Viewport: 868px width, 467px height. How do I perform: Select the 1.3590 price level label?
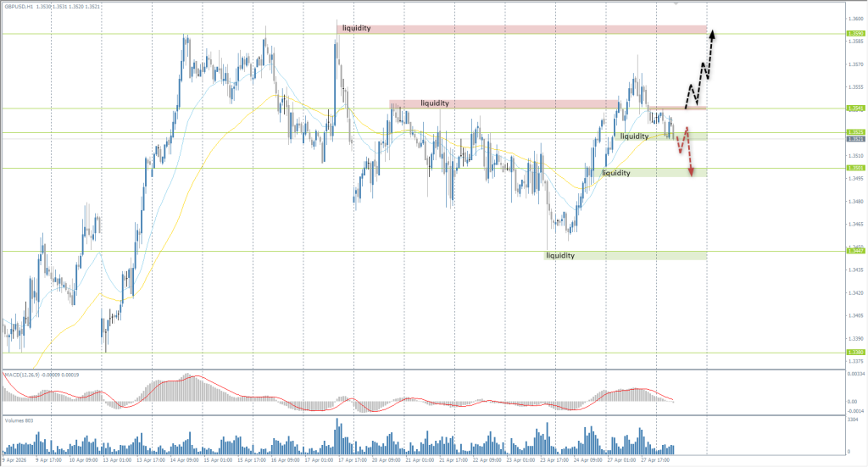pyautogui.click(x=855, y=34)
